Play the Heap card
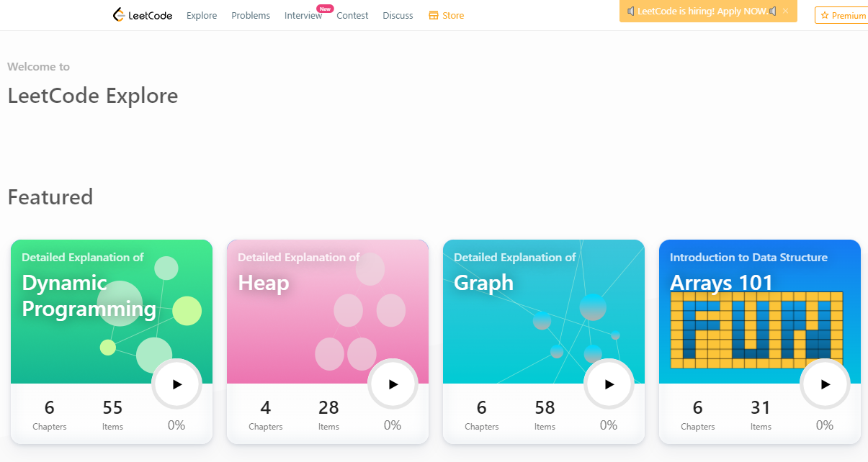 click(393, 384)
